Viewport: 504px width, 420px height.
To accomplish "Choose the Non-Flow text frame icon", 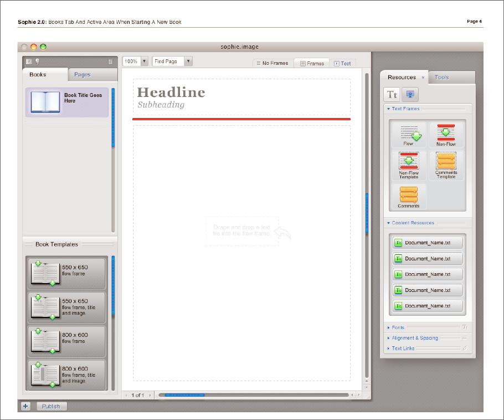I will coord(446,135).
